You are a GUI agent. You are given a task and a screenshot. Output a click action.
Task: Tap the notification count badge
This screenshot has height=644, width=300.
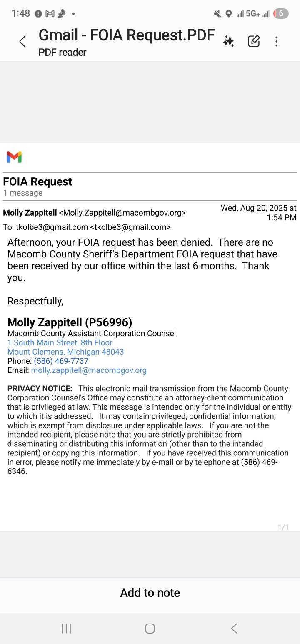281,13
